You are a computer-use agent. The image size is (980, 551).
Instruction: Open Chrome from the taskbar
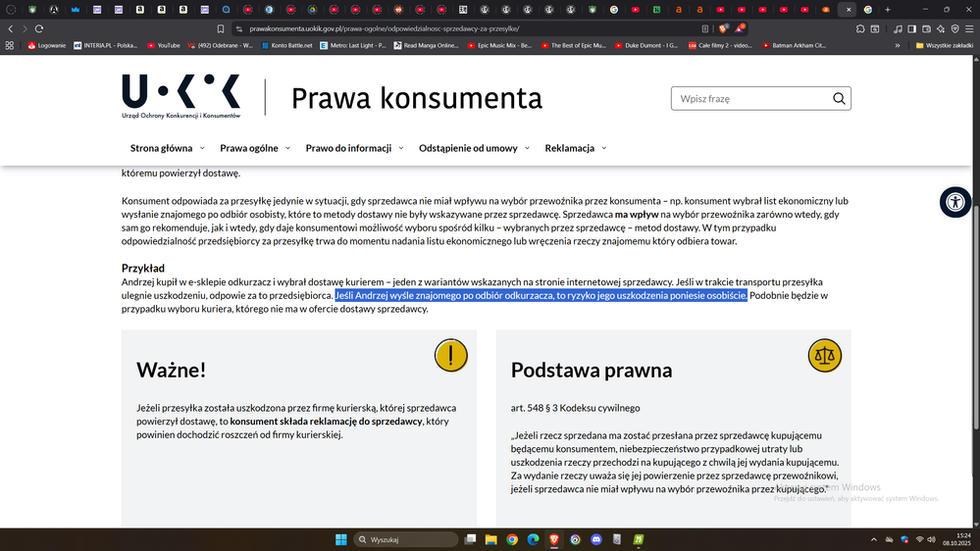pyautogui.click(x=512, y=539)
